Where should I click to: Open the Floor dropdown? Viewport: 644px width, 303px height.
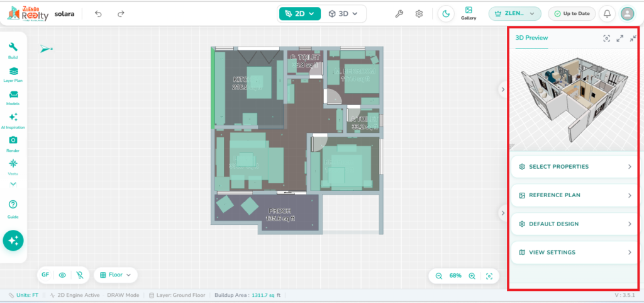point(116,275)
